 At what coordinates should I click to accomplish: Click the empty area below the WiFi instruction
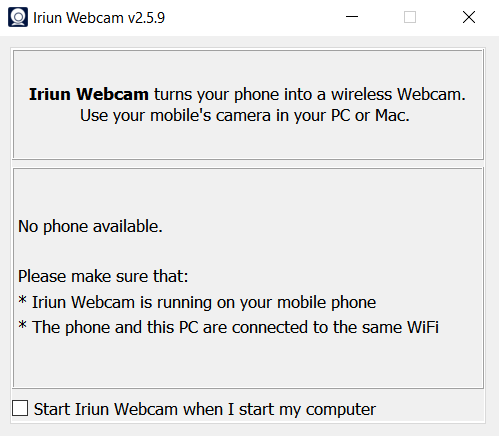tap(248, 362)
